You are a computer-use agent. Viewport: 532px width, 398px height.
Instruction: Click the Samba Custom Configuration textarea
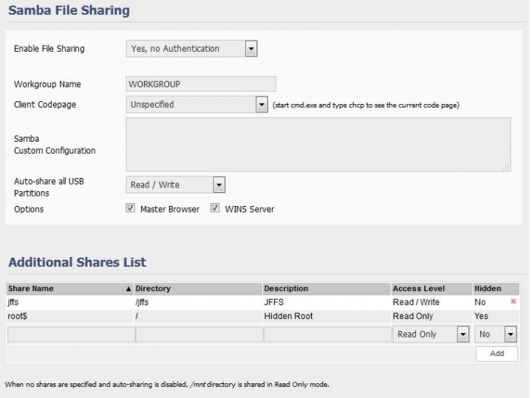[x=318, y=145]
